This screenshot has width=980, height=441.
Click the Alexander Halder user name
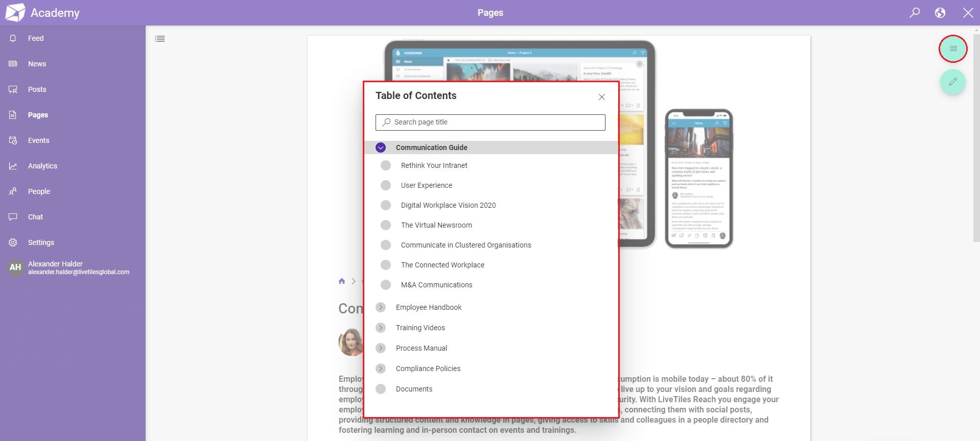[55, 264]
